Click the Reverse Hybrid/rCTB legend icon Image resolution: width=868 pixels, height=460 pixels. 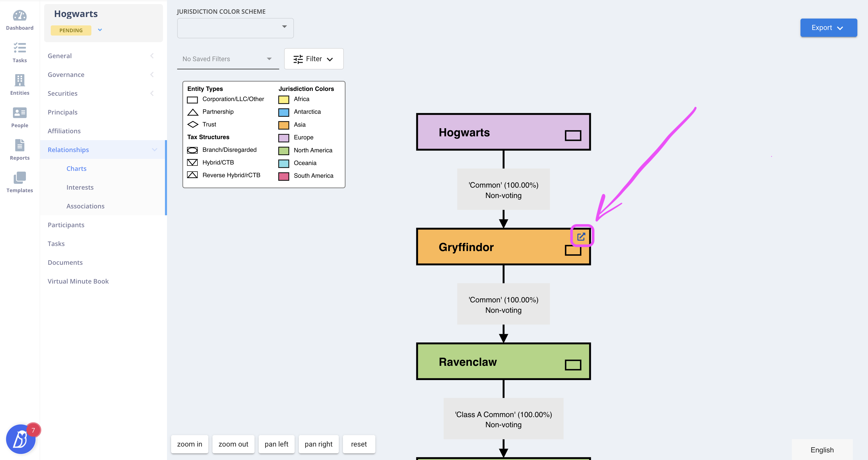pos(192,175)
